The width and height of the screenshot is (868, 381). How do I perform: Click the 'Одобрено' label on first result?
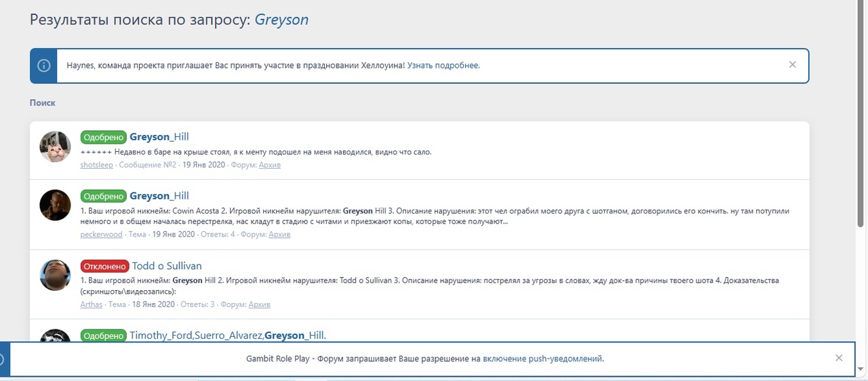point(103,137)
